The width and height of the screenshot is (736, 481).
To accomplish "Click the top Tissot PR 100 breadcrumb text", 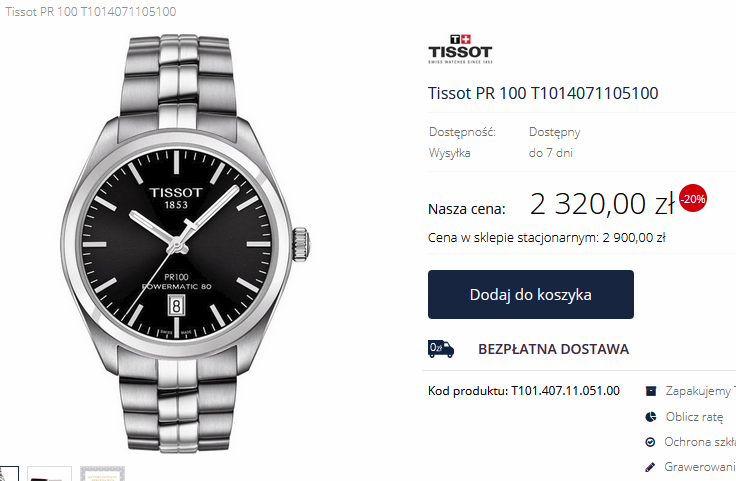I will (x=91, y=12).
